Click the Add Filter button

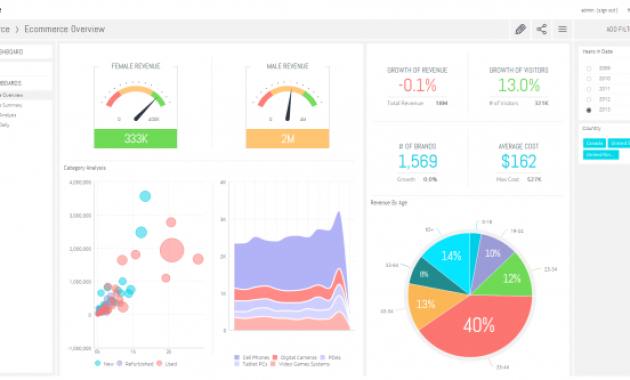pos(618,29)
